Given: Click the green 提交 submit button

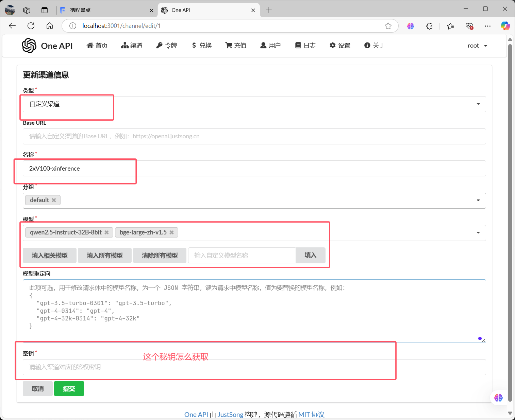Looking at the screenshot, I should tap(69, 389).
